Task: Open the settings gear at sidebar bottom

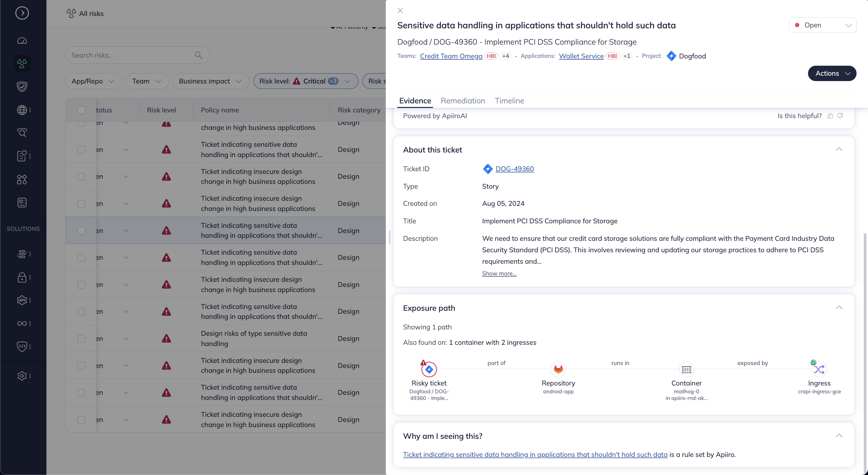Action: pyautogui.click(x=22, y=376)
